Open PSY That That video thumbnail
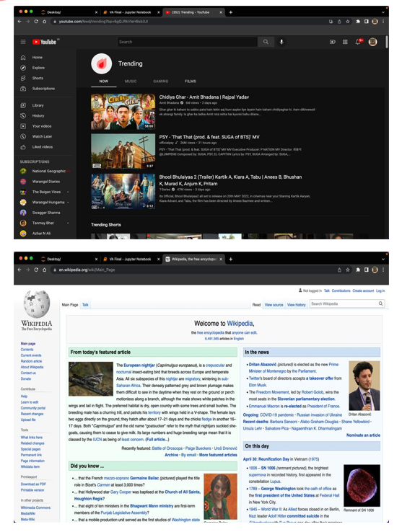 123,151
